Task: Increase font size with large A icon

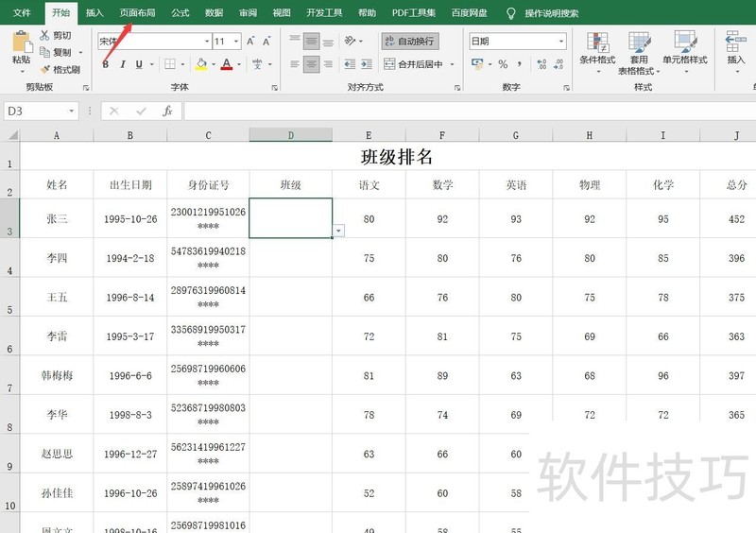Action: click(x=250, y=42)
